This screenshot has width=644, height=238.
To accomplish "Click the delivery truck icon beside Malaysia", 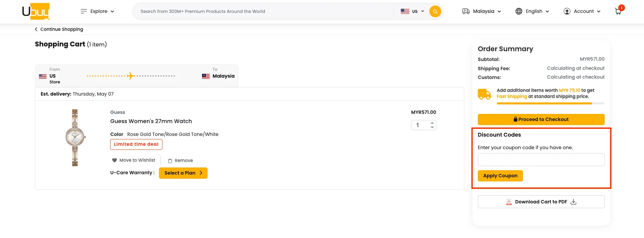I will click(x=466, y=11).
